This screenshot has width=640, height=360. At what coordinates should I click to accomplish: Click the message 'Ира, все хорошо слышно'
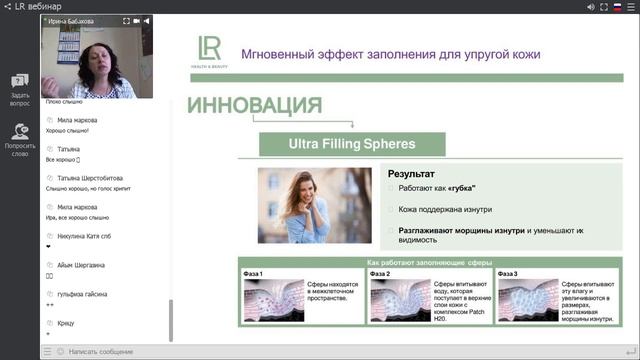(78, 218)
